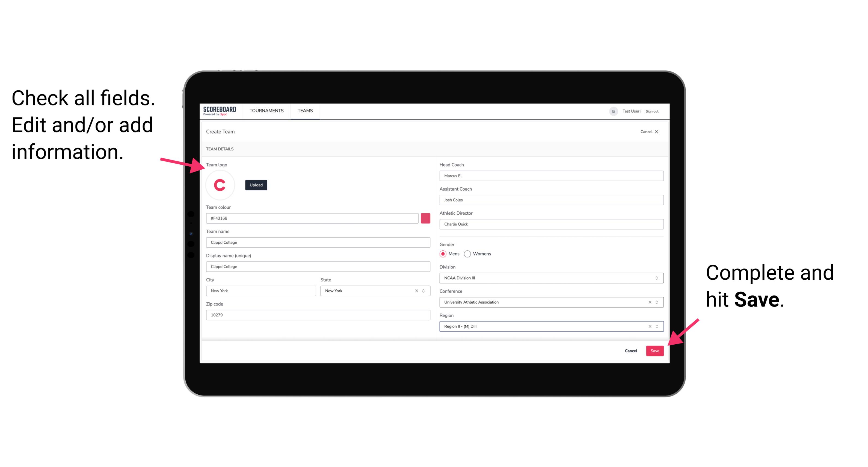Edit the team colour hex value field
The height and width of the screenshot is (467, 868).
pyautogui.click(x=312, y=218)
